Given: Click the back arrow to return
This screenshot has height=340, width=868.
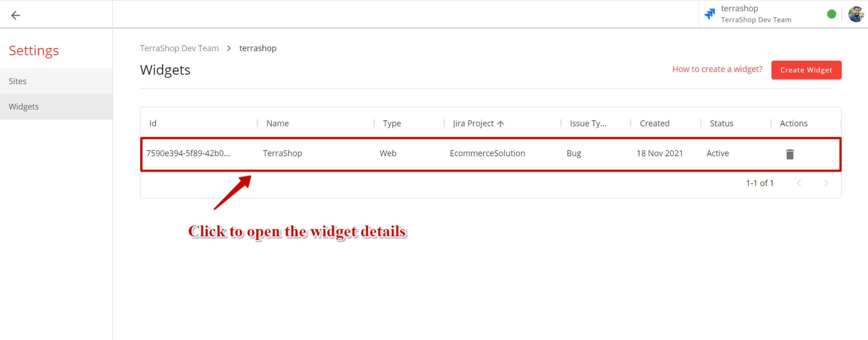Looking at the screenshot, I should pos(15,15).
